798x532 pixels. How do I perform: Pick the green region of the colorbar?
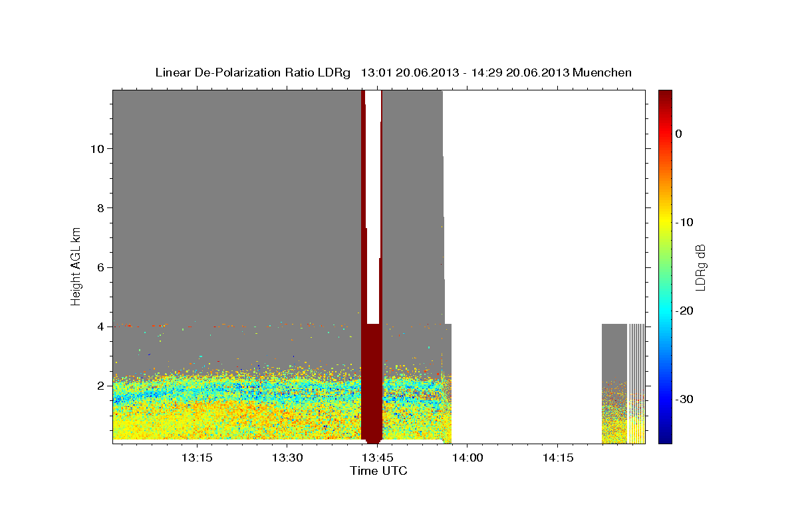665,266
